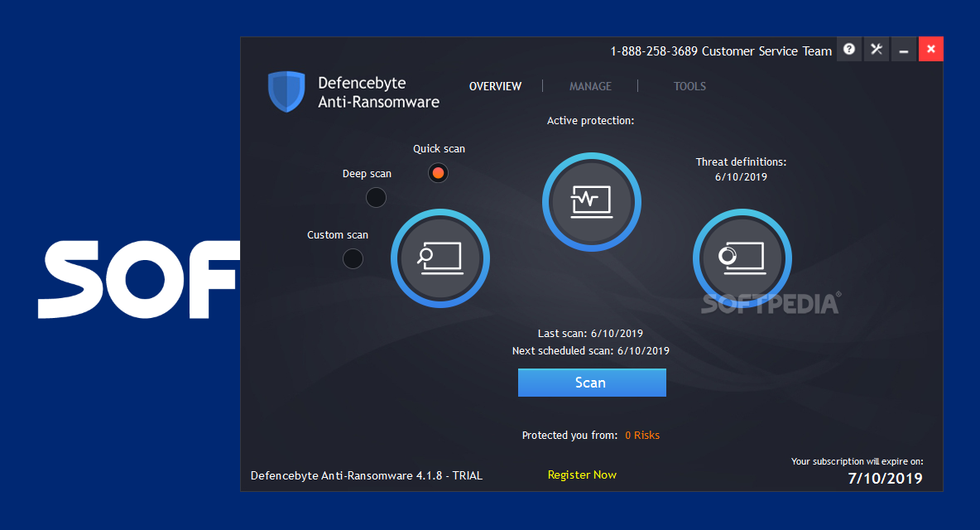Switch to the OVERVIEW tab
Image resolution: width=980 pixels, height=530 pixels.
pyautogui.click(x=495, y=86)
